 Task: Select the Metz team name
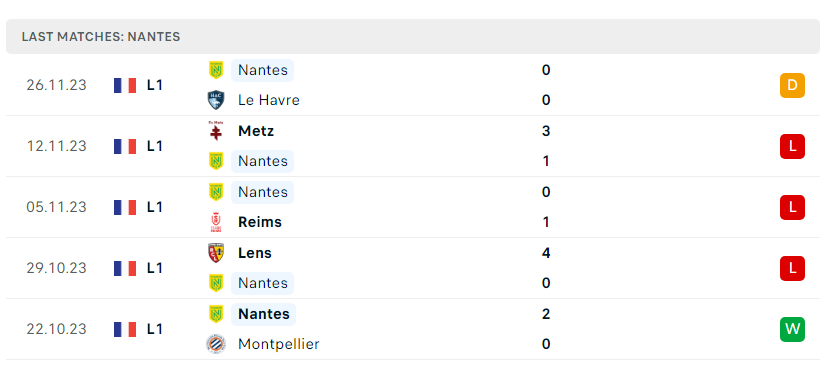[x=256, y=131]
